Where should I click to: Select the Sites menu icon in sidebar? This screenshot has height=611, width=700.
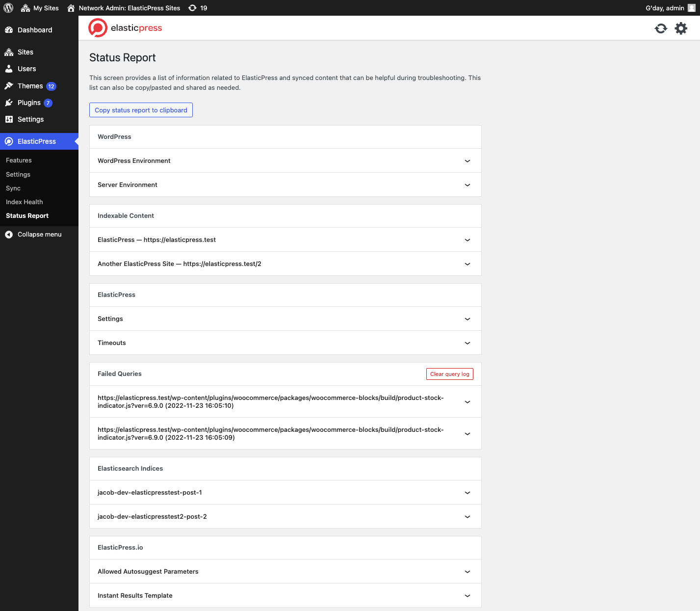(8, 52)
